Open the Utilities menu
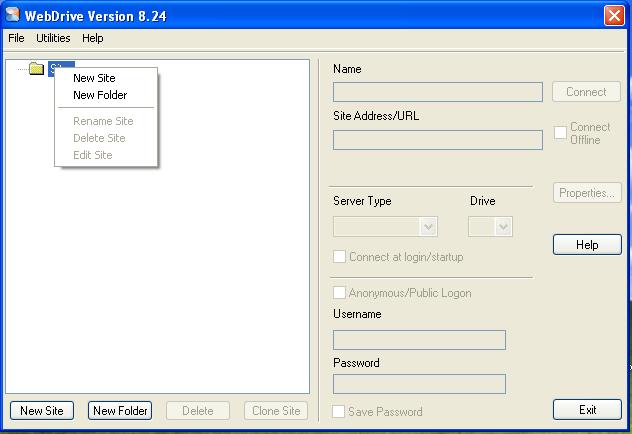The width and height of the screenshot is (632, 434). pyautogui.click(x=53, y=38)
